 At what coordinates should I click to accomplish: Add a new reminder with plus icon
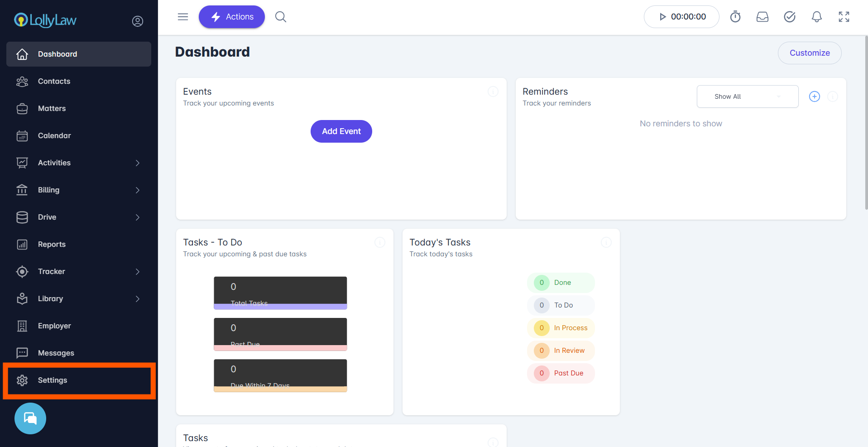pos(815,96)
